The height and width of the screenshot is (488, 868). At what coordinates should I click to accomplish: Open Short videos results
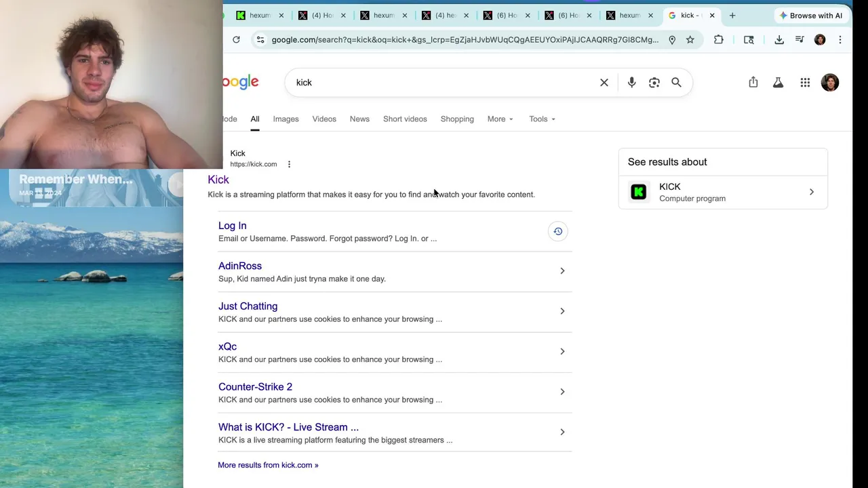click(x=405, y=119)
